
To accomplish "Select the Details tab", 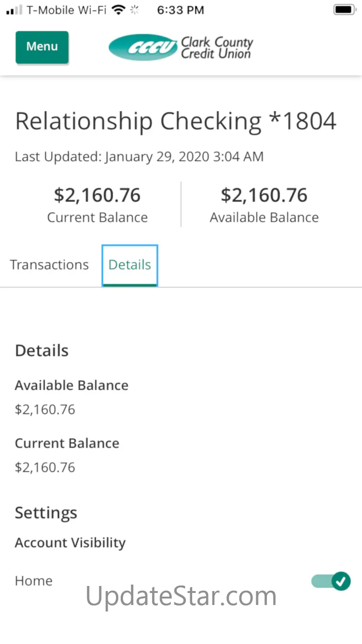I will point(129,265).
